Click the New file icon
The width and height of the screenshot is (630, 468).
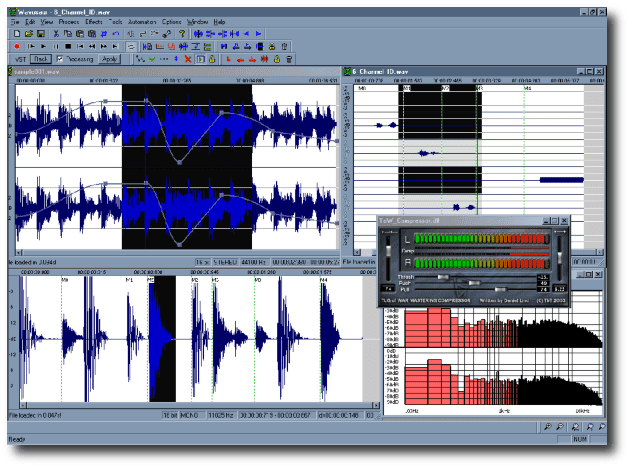click(x=17, y=33)
